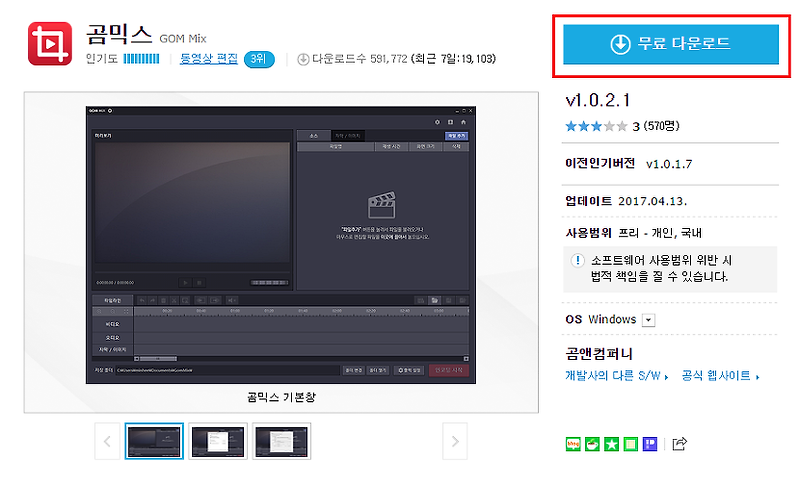Click the 곰앤컴퍼니 developer name
Viewport: 800px width, 486px height.
pos(599,353)
